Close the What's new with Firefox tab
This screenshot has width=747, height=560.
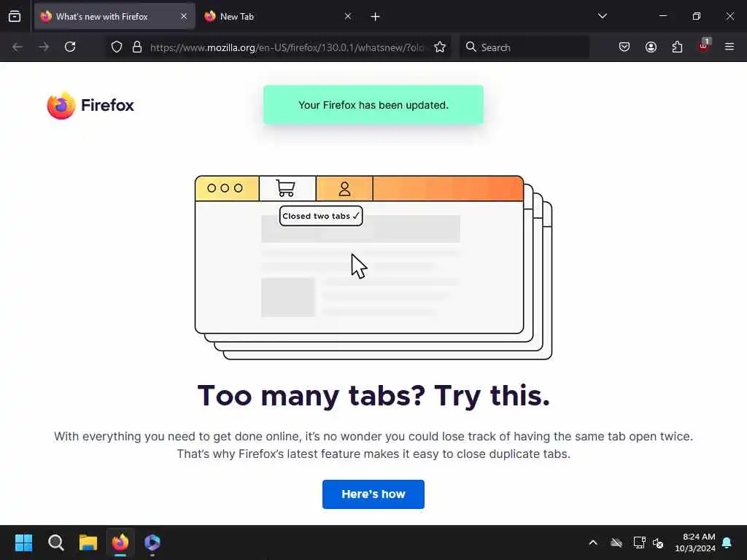(x=183, y=16)
